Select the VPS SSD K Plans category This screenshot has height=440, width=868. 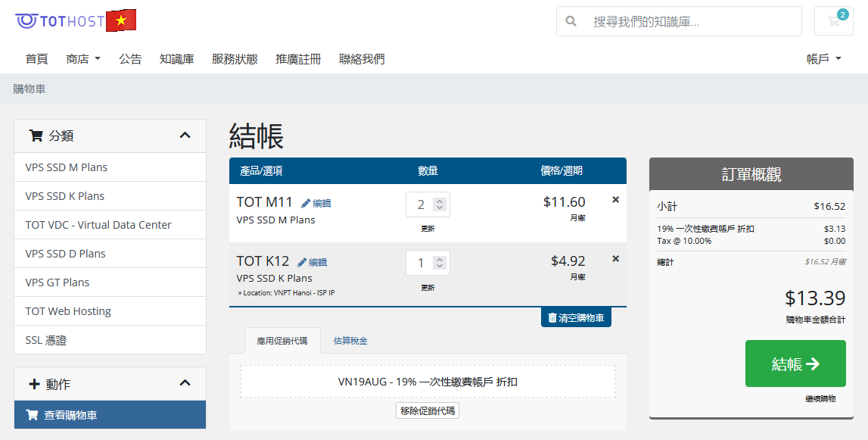coord(110,196)
